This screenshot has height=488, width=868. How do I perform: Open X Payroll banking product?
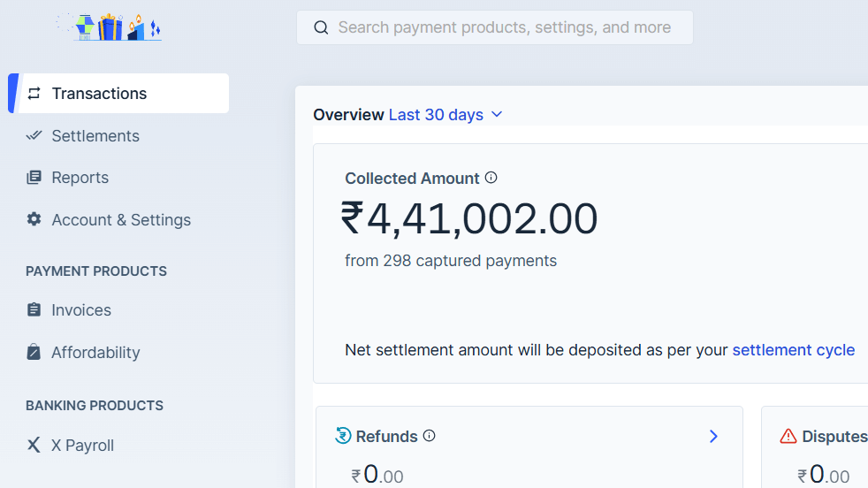coord(82,446)
